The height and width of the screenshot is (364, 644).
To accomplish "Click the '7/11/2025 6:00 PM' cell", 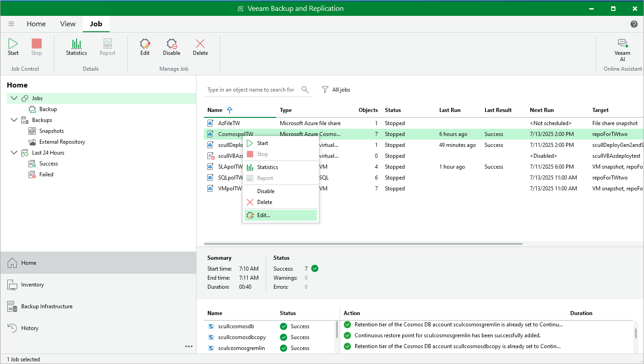I will [x=552, y=166].
